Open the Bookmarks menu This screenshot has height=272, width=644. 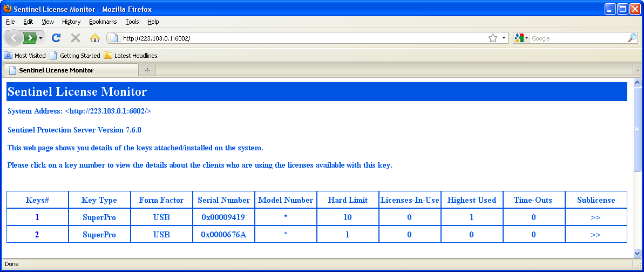tap(103, 22)
